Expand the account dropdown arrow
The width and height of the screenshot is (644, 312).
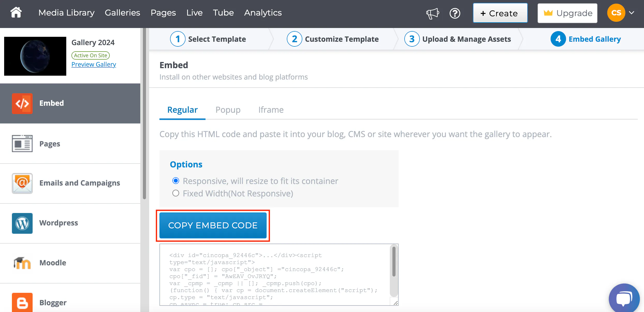632,13
